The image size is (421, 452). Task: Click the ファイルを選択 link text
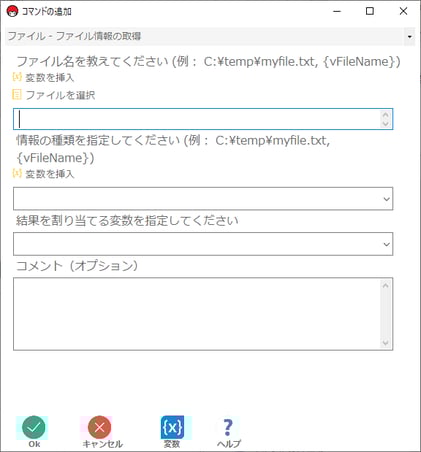[x=60, y=95]
